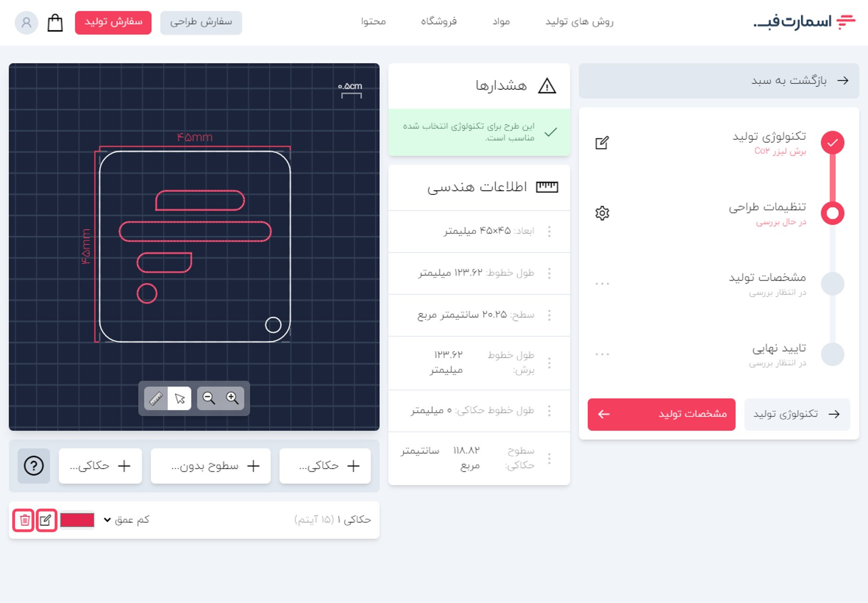The width and height of the screenshot is (868, 603).
Task: Click the ابعاد: ۴۵×۴۵ میلیمتر text
Action: point(489,231)
